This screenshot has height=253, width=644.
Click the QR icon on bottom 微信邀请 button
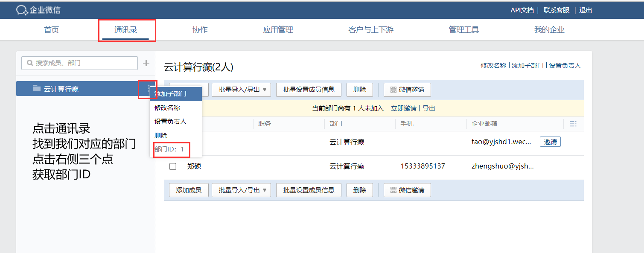tap(393, 190)
